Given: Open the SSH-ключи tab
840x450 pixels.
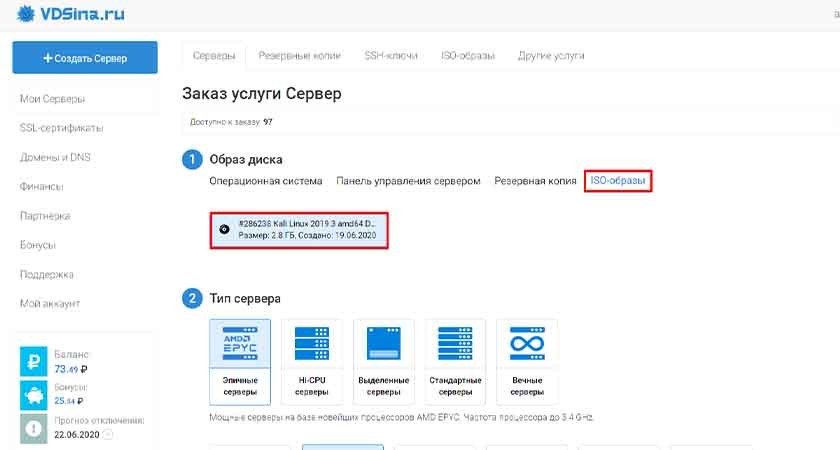Looking at the screenshot, I should click(391, 56).
